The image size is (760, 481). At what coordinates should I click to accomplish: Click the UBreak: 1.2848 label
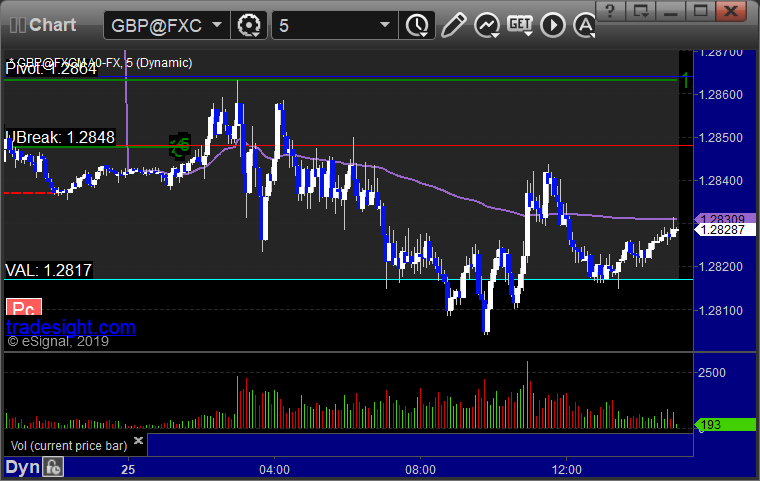click(60, 138)
